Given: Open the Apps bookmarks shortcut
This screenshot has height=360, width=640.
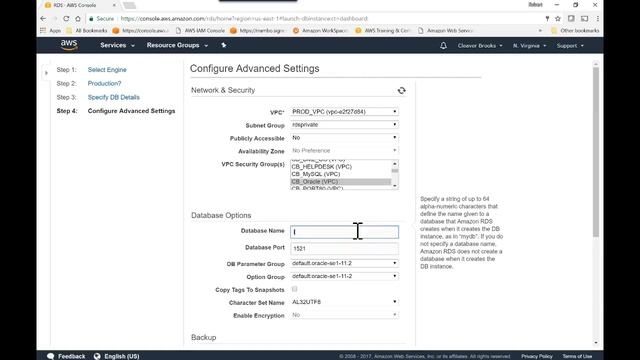Looking at the screenshot, I should [51, 31].
